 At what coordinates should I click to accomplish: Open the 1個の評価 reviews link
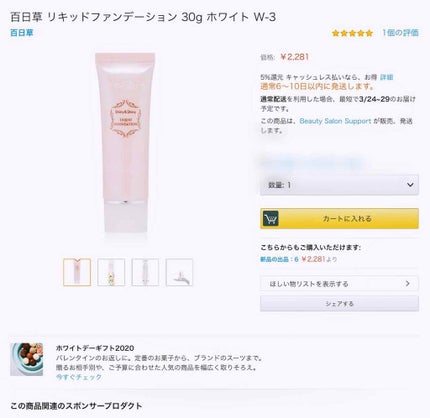coord(400,33)
